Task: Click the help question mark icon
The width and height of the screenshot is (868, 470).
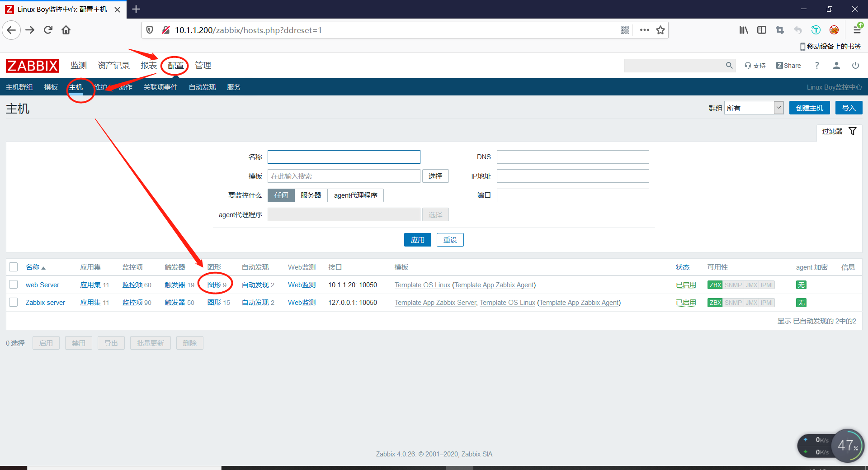Action: (817, 66)
